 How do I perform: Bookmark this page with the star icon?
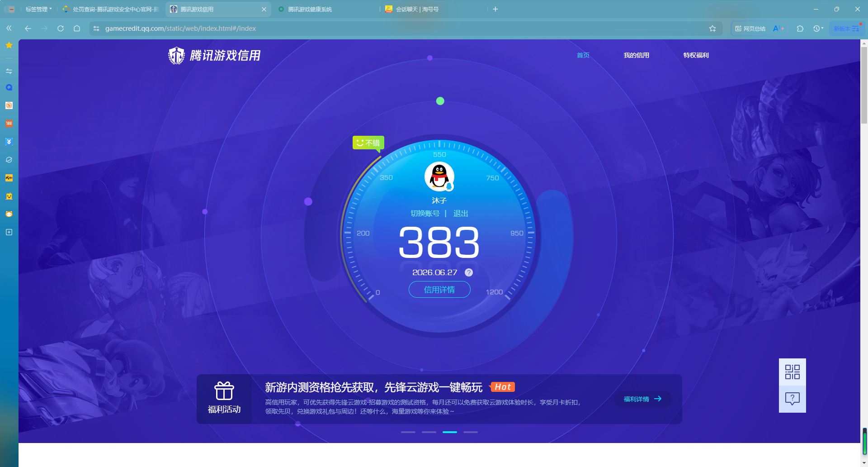coord(712,28)
